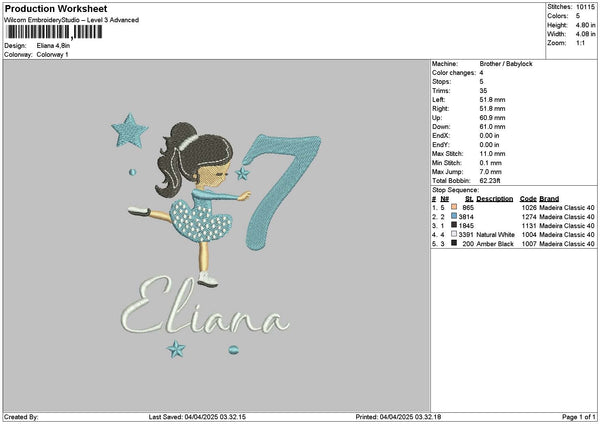Screen dimensions: 600x424
Task: Click the skating girl's dotted blue dress
Action: pyautogui.click(x=200, y=220)
